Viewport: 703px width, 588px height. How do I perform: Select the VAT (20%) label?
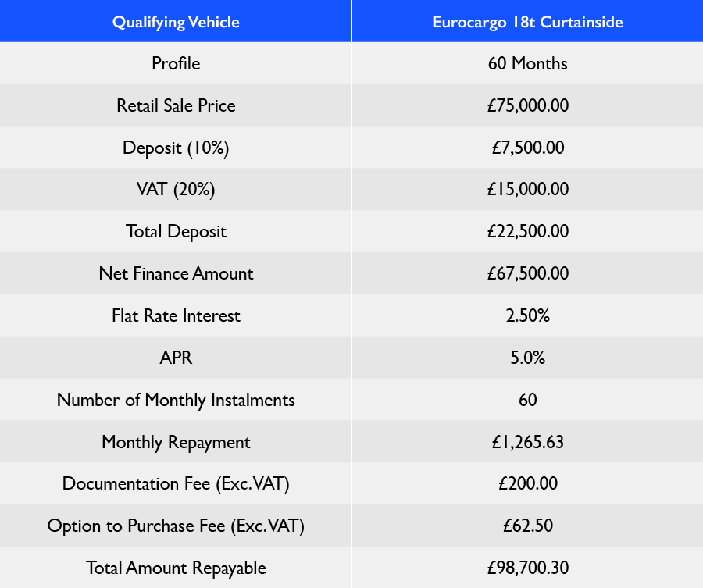pyautogui.click(x=176, y=190)
